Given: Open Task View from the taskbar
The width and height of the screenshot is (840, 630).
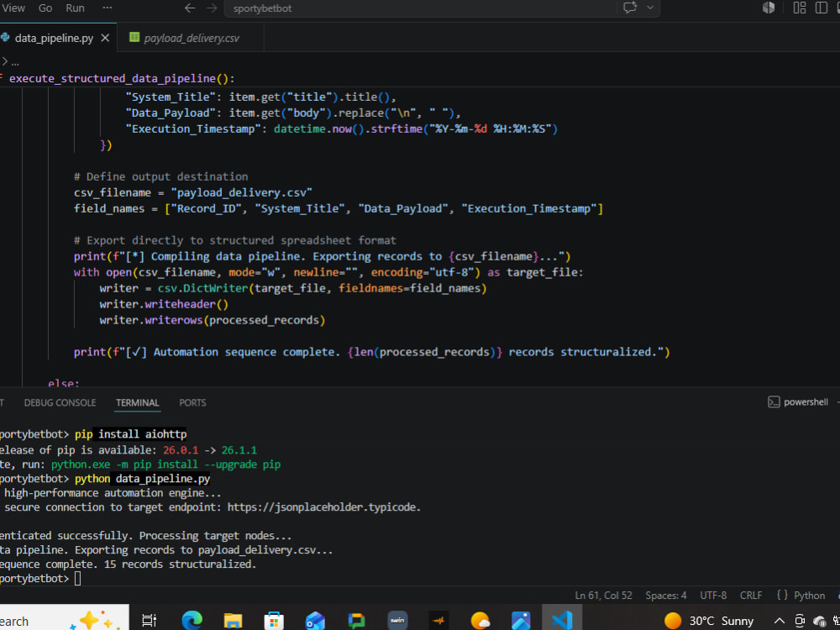Looking at the screenshot, I should point(149,621).
